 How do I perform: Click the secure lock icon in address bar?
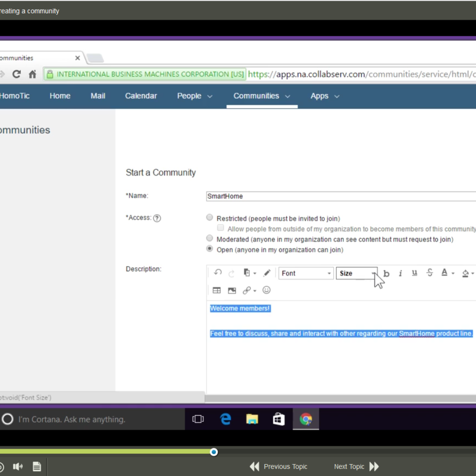click(x=50, y=74)
